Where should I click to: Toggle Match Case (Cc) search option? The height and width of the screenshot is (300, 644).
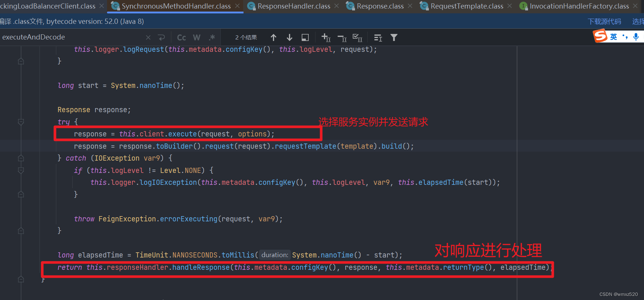182,38
